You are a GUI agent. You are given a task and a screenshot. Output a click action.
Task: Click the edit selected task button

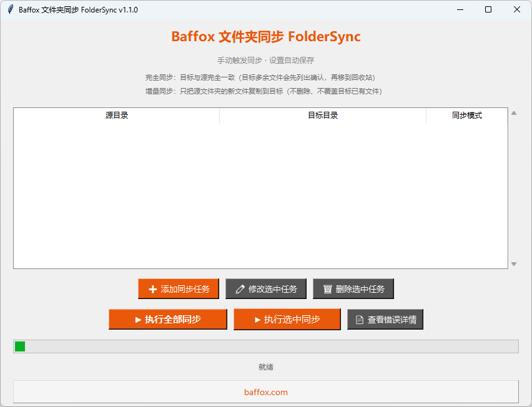266,289
